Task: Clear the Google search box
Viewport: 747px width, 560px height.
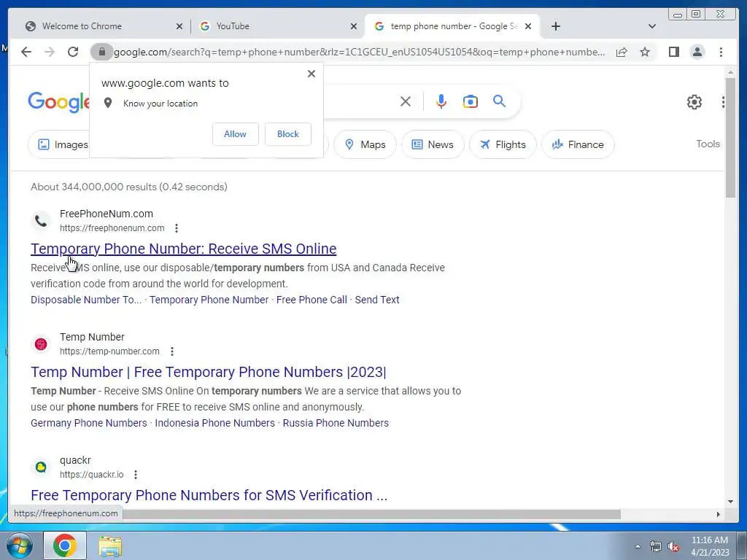Action: click(406, 101)
